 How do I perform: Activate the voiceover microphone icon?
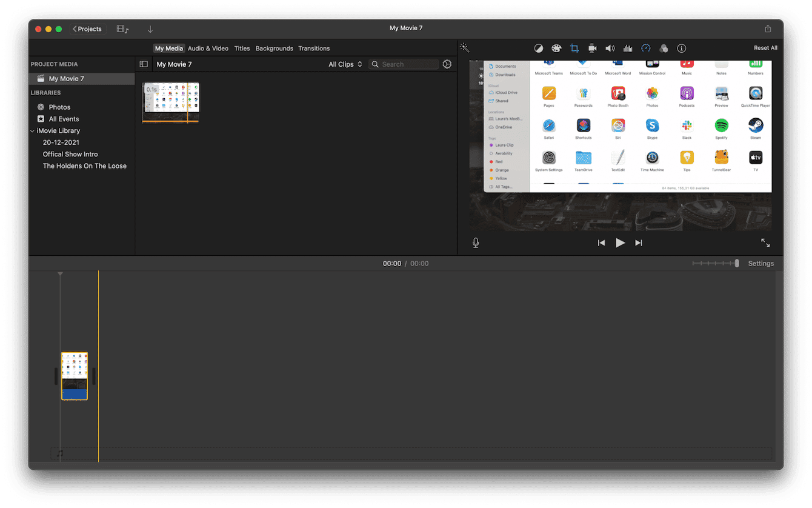click(x=476, y=242)
